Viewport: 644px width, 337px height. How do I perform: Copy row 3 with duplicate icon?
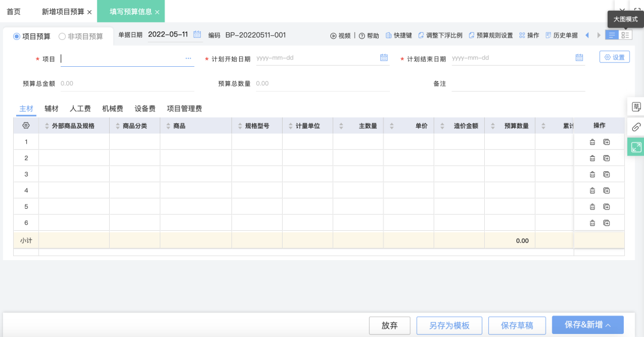(606, 174)
